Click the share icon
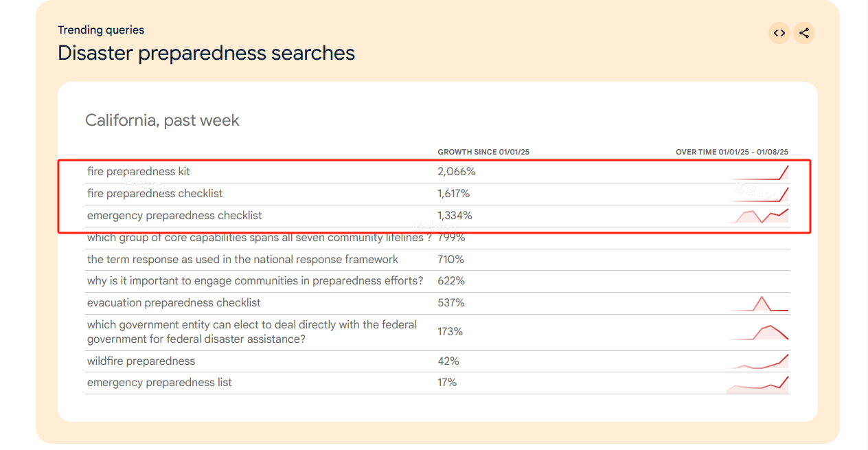 coord(804,33)
